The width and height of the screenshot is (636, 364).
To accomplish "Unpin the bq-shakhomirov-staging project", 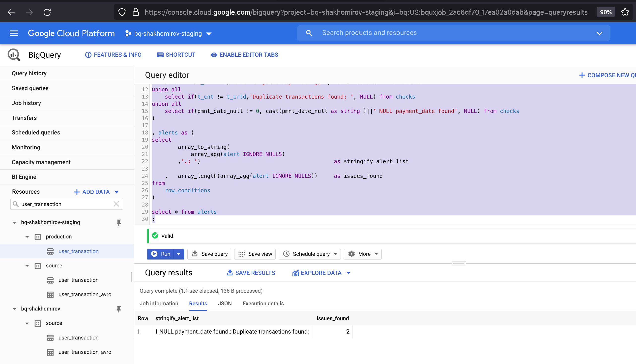I will (118, 223).
